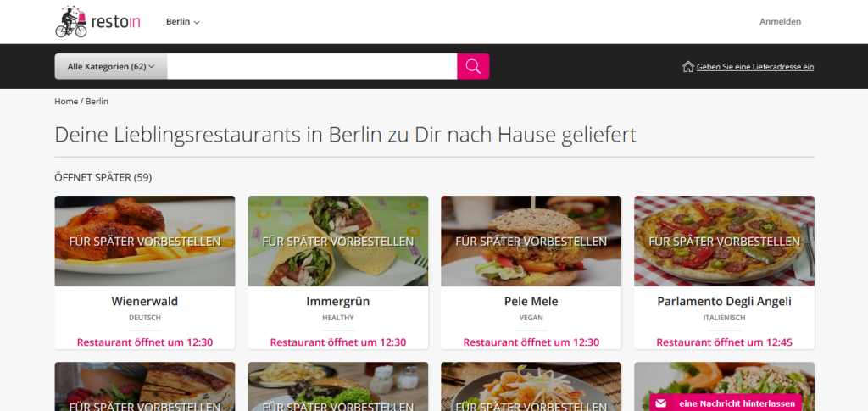Viewport: 868px width, 411px height.
Task: Expand the Alle Kategorien (62) dropdown
Action: tap(111, 66)
